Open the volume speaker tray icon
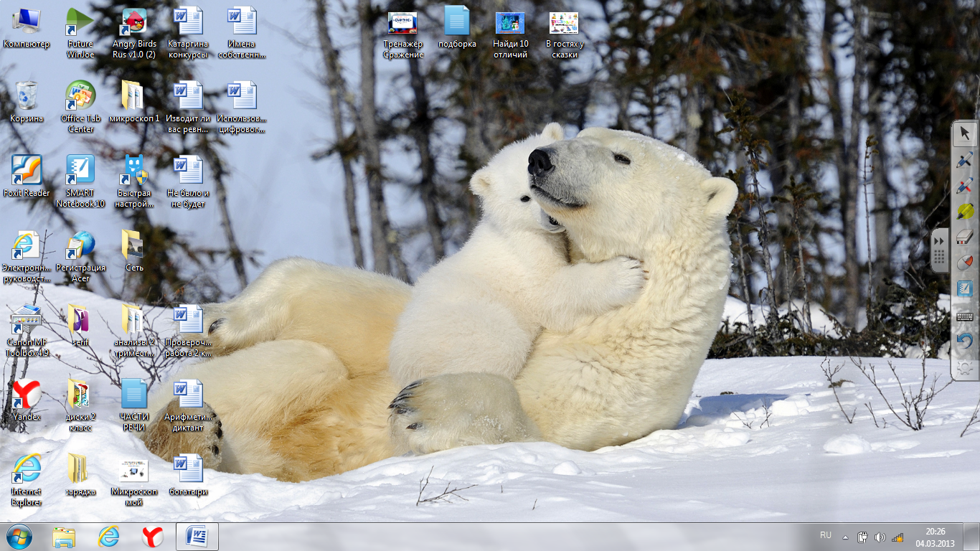 pyautogui.click(x=880, y=537)
